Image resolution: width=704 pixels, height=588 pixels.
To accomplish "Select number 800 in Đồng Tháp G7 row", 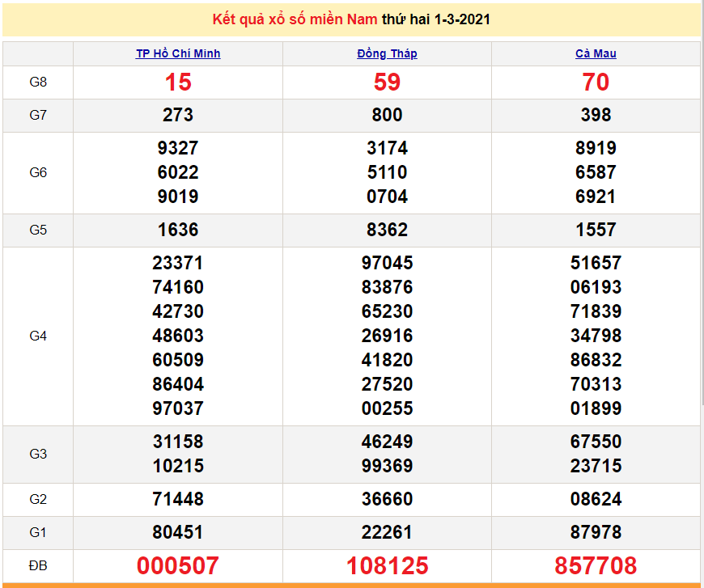I will 386,115.
